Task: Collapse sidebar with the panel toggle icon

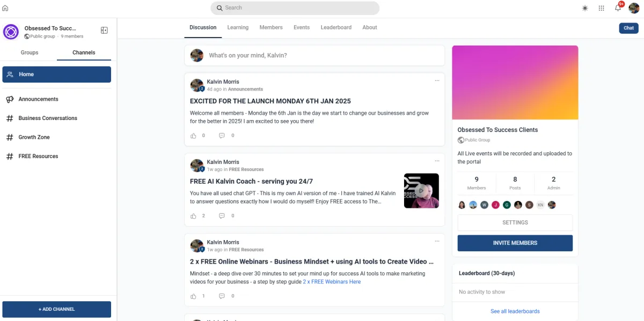Action: [104, 31]
